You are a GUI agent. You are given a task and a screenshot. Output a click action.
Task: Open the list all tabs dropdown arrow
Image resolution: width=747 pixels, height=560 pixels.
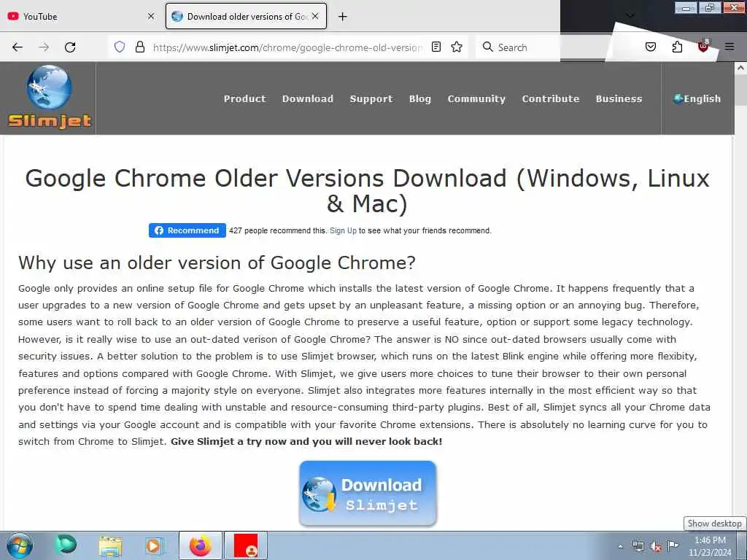[x=630, y=16]
